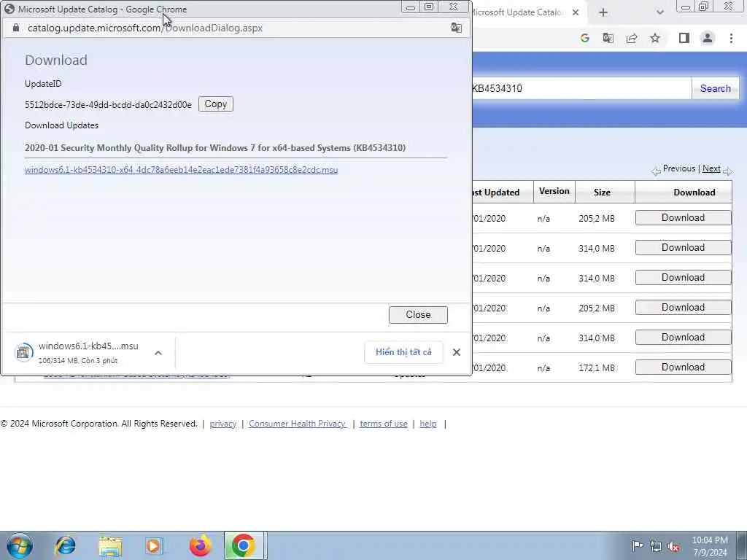Click the third 314,0 MB Download button

[683, 337]
